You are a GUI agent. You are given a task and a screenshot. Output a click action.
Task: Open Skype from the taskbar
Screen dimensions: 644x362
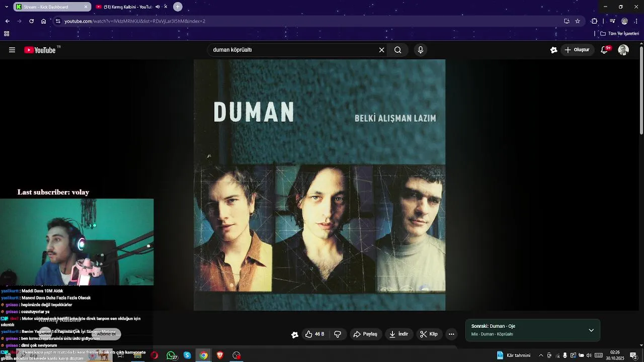coord(187,355)
